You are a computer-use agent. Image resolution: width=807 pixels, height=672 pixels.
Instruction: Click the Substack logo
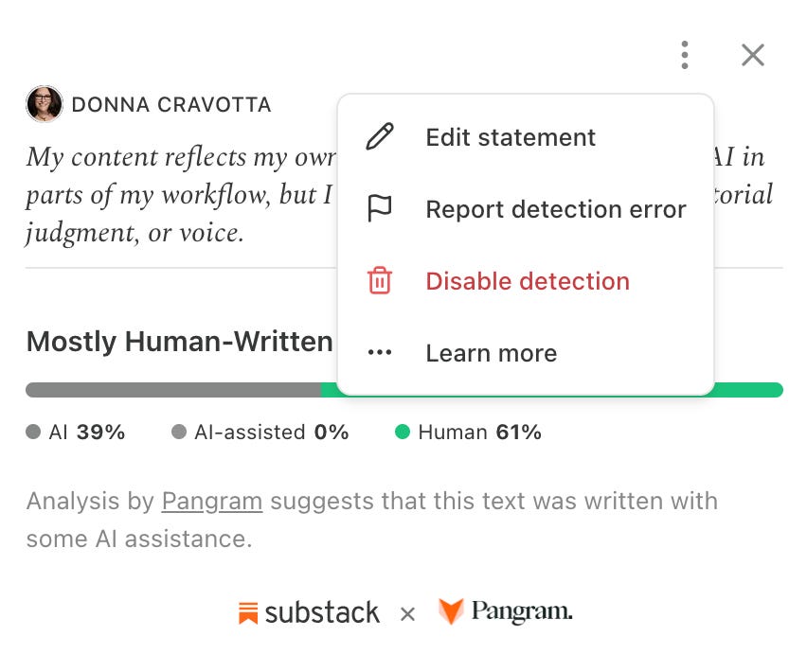point(309,612)
